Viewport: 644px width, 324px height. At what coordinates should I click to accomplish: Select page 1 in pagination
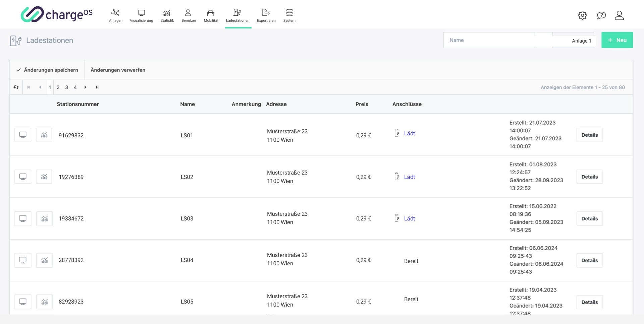50,87
